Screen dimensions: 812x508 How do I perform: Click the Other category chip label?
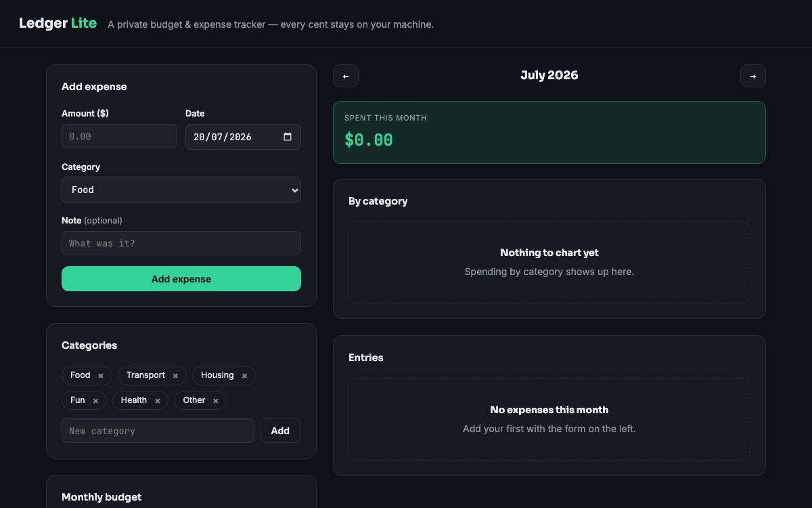(194, 400)
